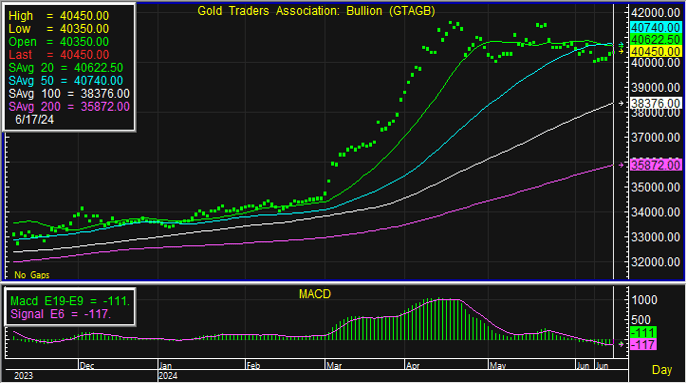Viewport: 687px width, 384px height.
Task: Select the Open = 40350.00 readout
Action: (58, 42)
